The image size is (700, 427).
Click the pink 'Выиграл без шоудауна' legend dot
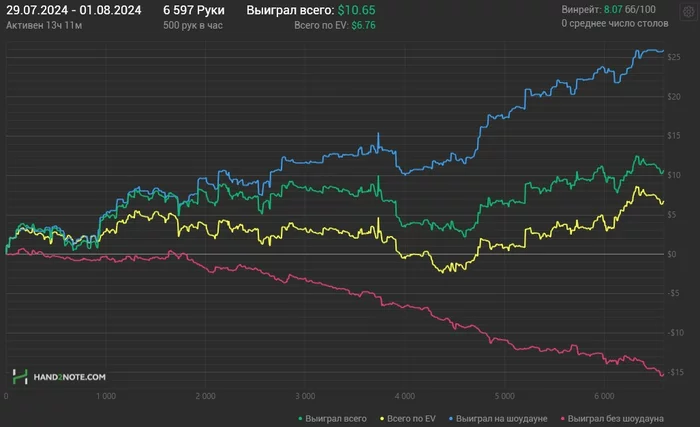coord(564,417)
